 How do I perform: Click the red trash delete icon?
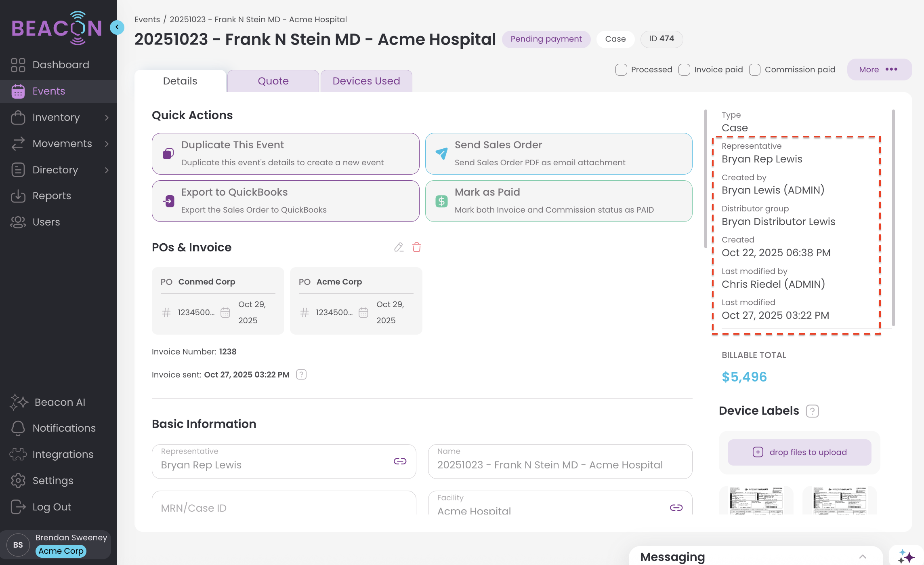416,247
